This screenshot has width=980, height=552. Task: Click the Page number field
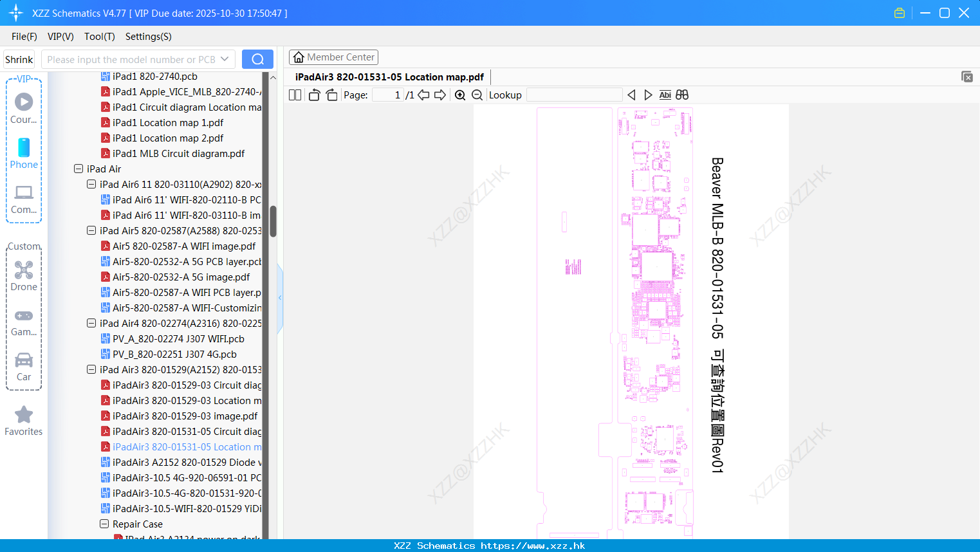[x=389, y=95]
